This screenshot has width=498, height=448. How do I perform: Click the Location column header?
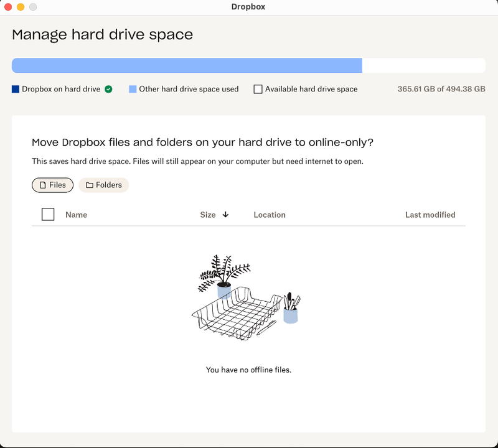(x=270, y=215)
